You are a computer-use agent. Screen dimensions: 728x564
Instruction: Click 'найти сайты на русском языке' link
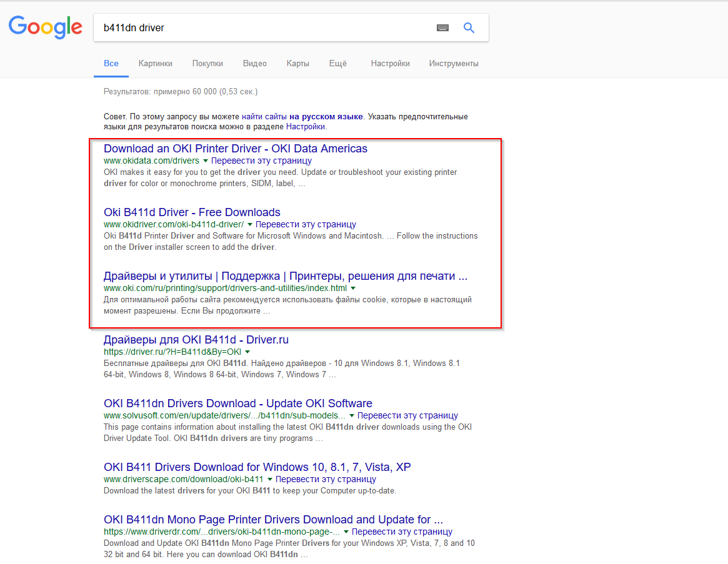tap(302, 117)
